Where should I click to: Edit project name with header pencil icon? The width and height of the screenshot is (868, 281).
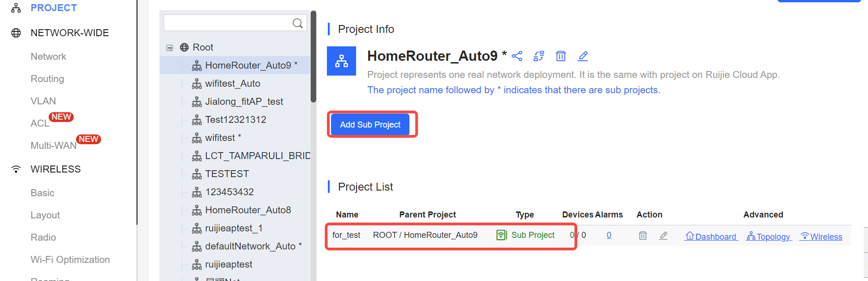583,56
